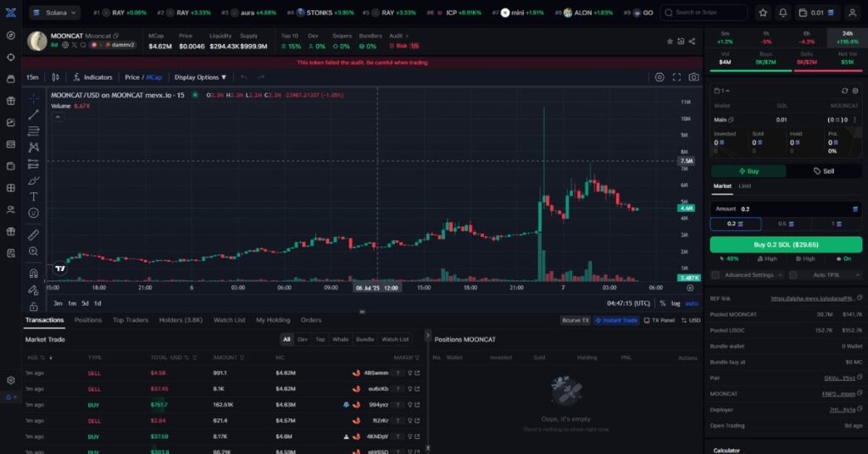Open the chart settings circle icon
This screenshot has width=868, height=454.
coord(659,77)
